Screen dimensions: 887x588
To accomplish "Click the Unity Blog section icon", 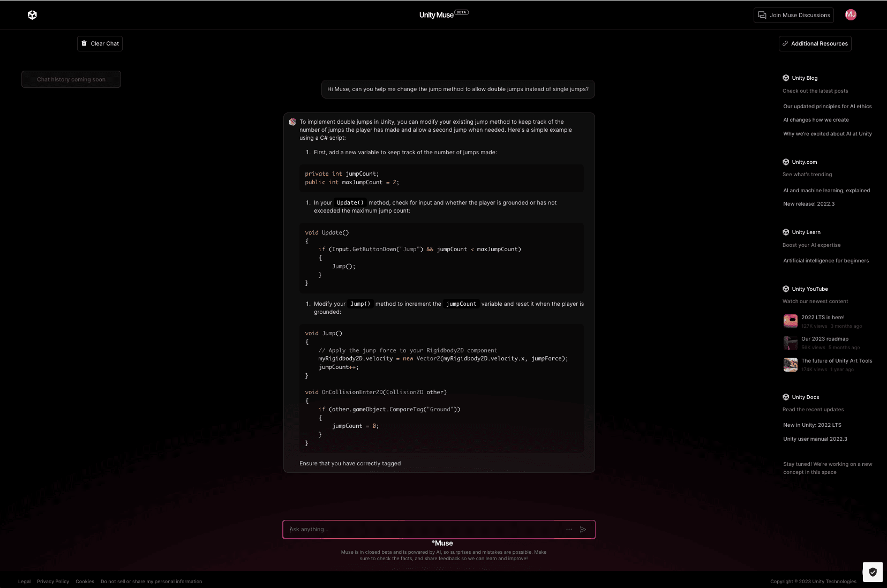I will 786,78.
